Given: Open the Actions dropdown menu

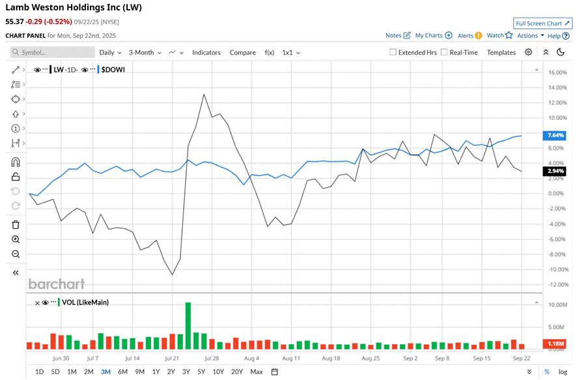Looking at the screenshot, I should point(531,36).
